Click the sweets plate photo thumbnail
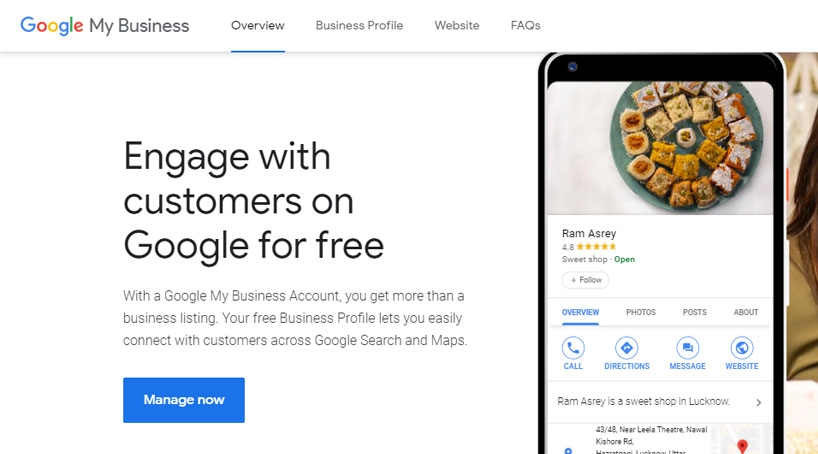Viewport: 818px width, 454px height. click(660, 148)
